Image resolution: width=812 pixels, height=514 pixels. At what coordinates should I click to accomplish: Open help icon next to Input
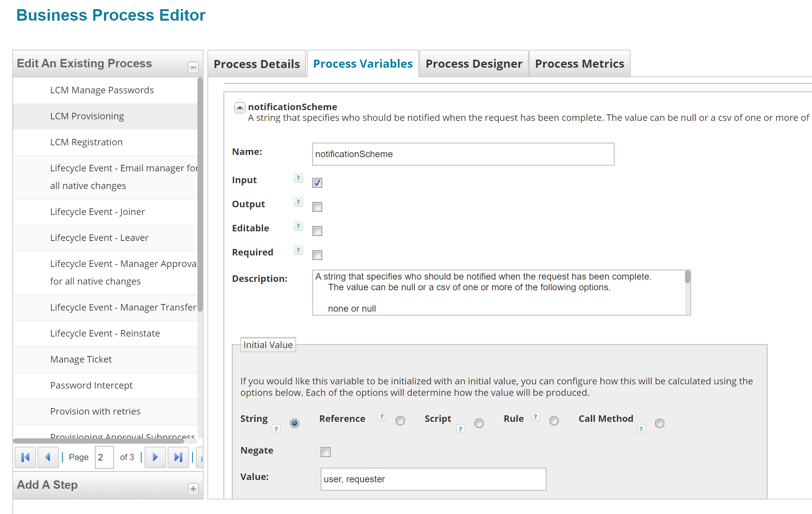[x=298, y=178]
